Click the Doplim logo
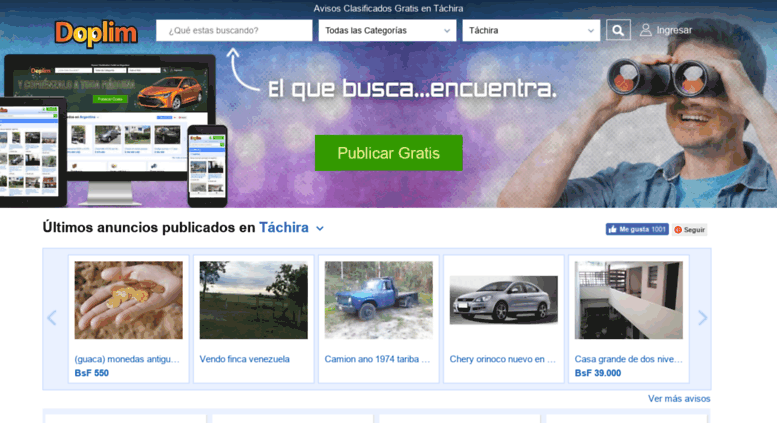The height and width of the screenshot is (423, 777). point(96,34)
